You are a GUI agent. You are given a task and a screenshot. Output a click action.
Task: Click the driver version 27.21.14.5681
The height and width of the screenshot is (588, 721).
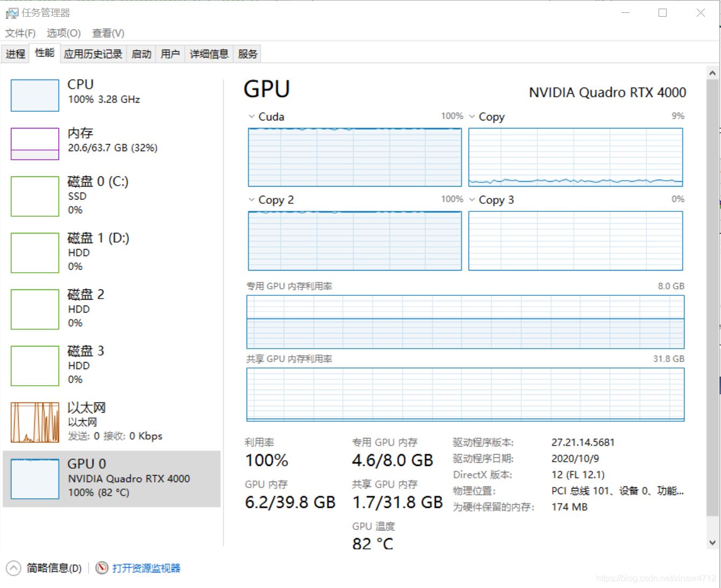click(583, 443)
